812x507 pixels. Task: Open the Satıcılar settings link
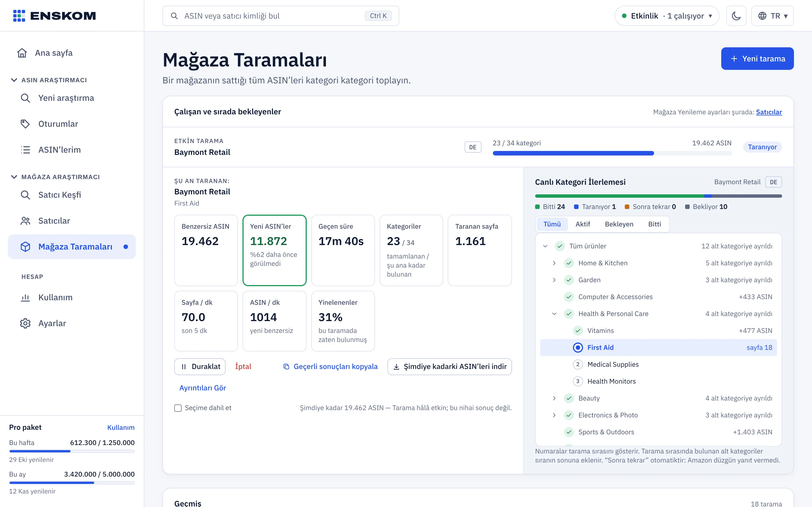(769, 112)
